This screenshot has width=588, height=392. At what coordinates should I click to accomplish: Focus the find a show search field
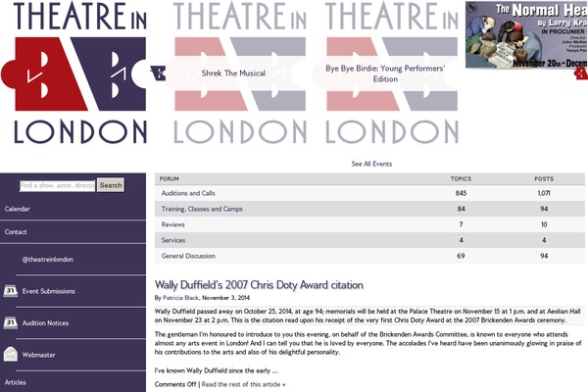coord(58,185)
